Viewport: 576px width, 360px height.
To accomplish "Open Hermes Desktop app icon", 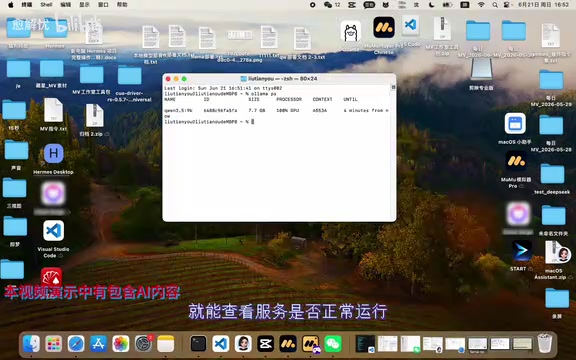I will pyautogui.click(x=54, y=154).
